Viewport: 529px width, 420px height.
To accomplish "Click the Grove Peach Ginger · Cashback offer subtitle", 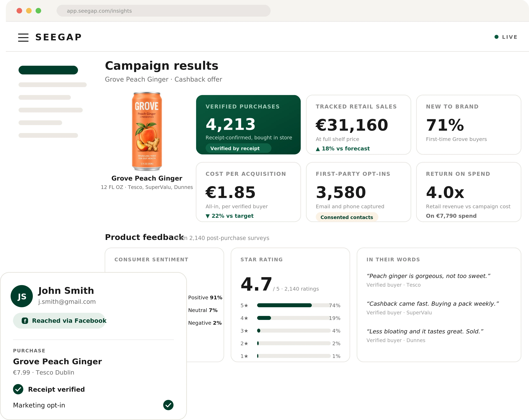I will click(163, 80).
